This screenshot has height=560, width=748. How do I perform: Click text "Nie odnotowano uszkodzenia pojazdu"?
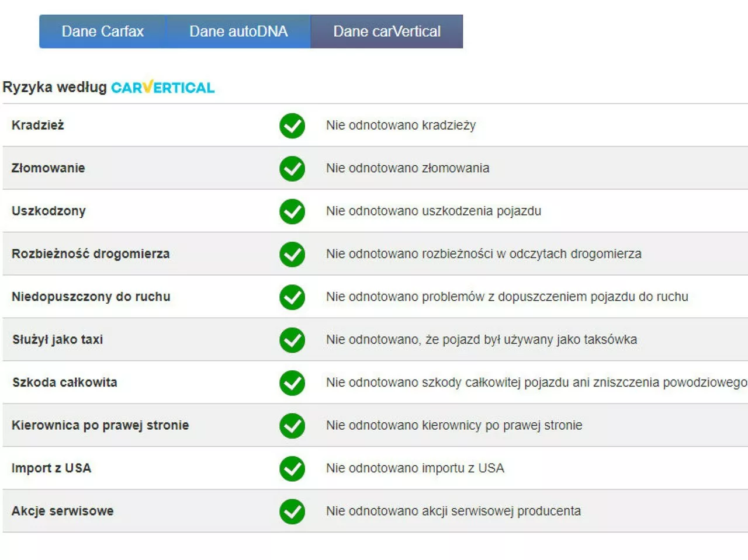tap(433, 211)
